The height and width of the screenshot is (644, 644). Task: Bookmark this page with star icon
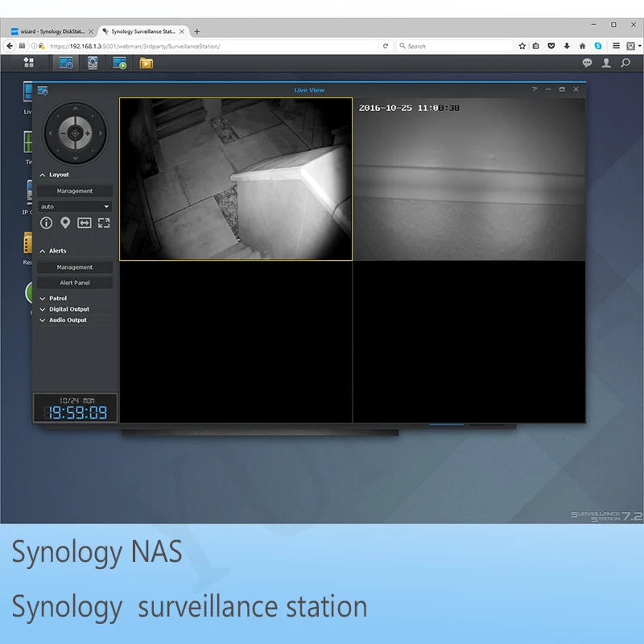click(522, 46)
